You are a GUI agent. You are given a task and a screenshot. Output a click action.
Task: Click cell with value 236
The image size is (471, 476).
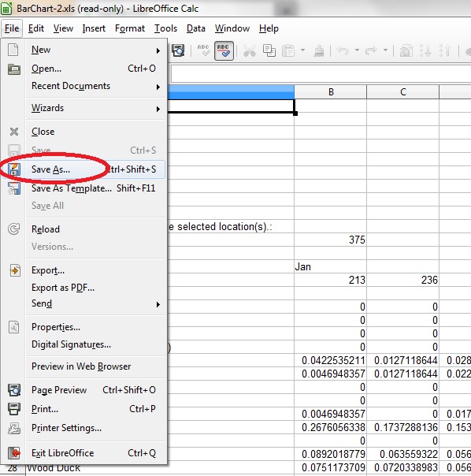coord(402,280)
